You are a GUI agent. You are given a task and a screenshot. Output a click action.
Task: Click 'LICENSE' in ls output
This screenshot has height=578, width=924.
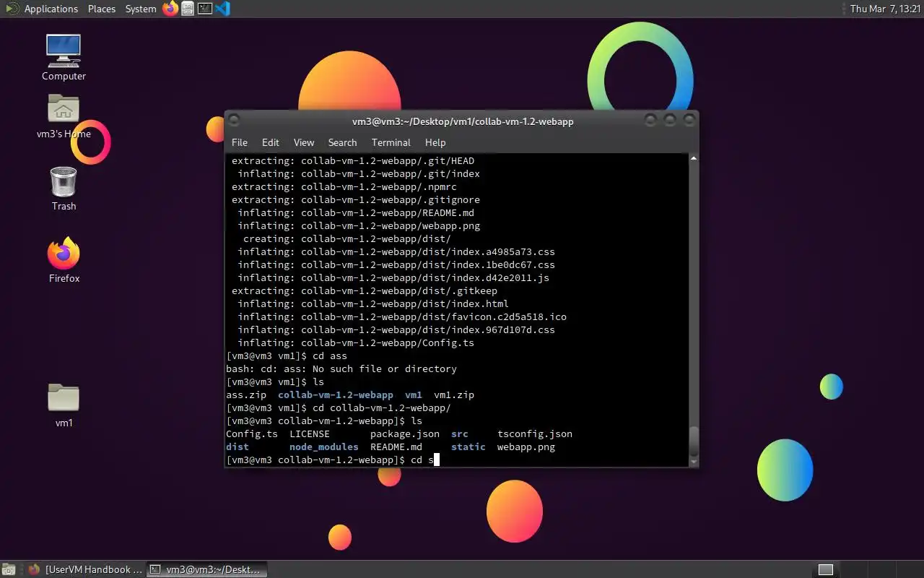(310, 433)
